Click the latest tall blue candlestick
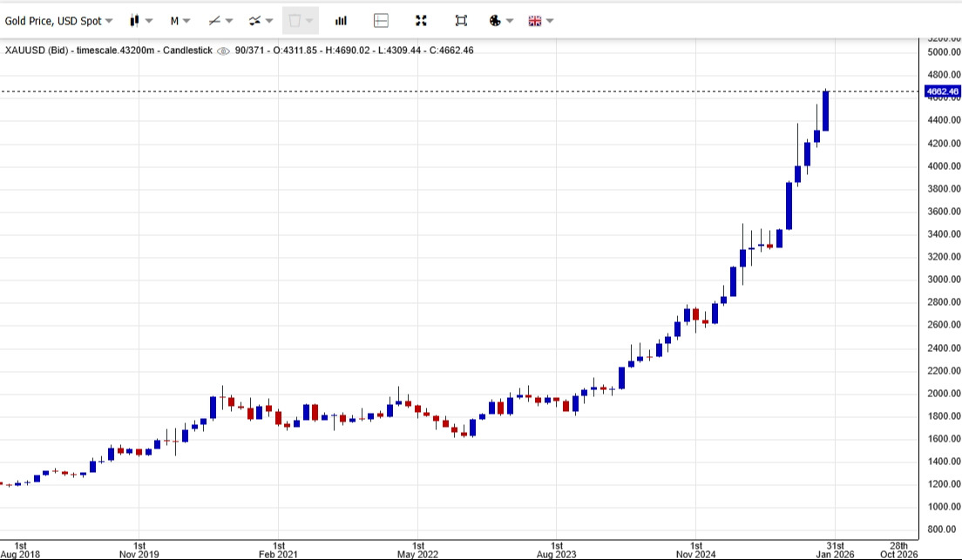The height and width of the screenshot is (560, 962). point(825,111)
